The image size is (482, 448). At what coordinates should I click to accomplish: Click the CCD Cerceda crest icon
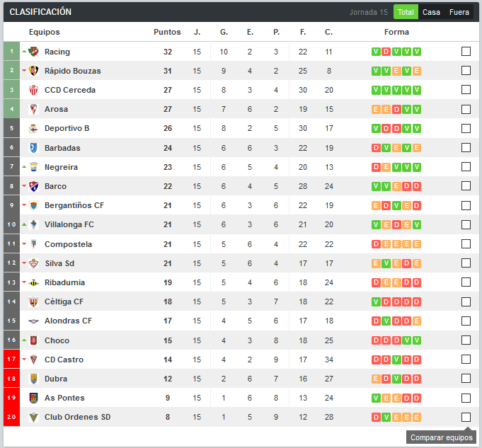coord(33,90)
